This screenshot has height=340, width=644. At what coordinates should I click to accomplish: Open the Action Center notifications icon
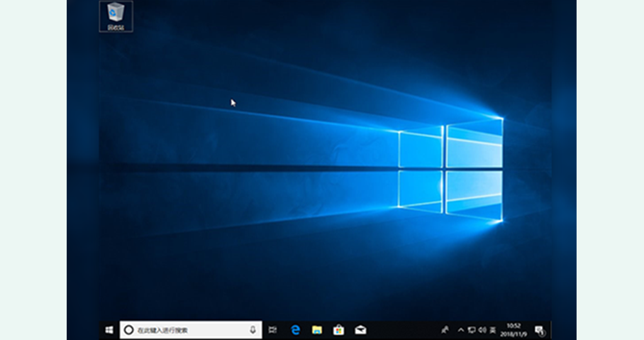(x=539, y=330)
